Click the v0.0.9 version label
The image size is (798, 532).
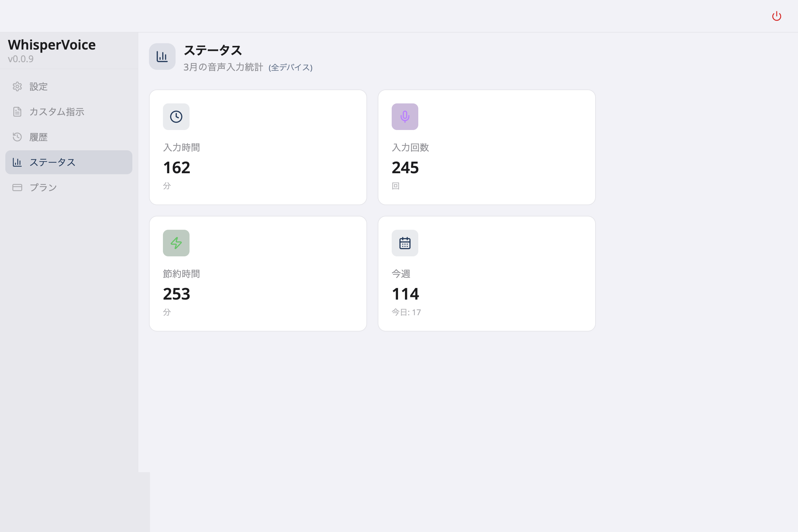20,59
